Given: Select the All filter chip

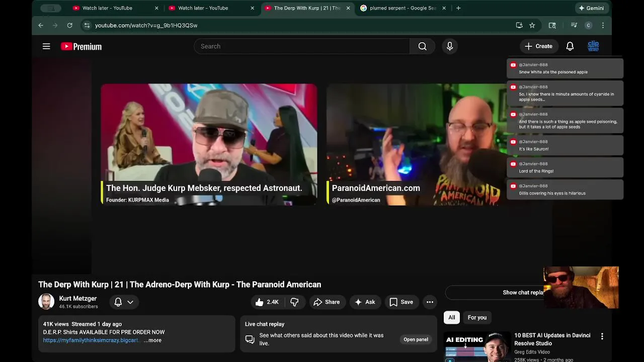Looking at the screenshot, I should tap(452, 317).
